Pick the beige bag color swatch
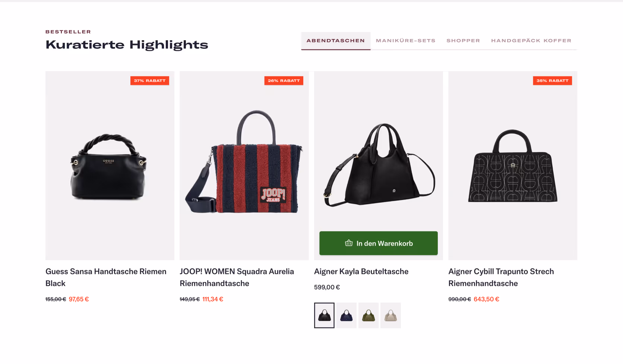 (x=390, y=315)
